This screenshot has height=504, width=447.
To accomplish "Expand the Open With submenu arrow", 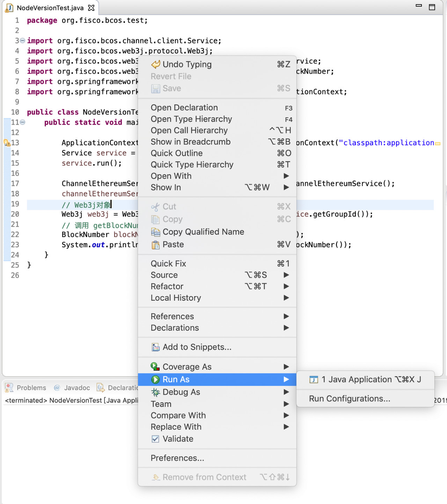I will (286, 176).
